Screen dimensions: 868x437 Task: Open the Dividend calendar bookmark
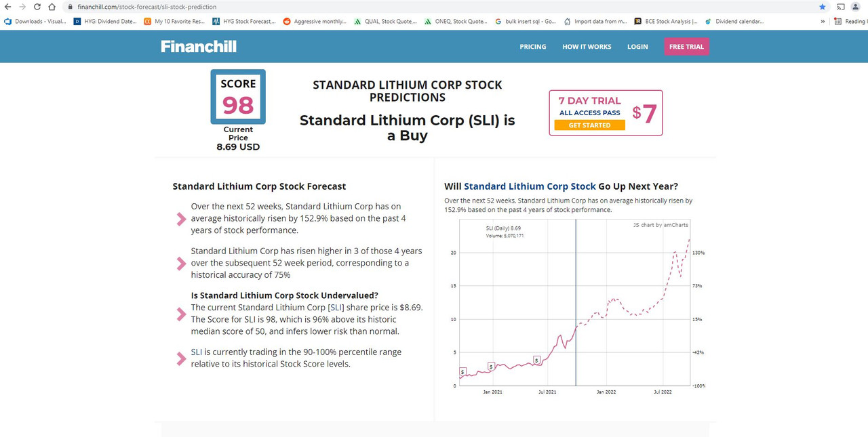coord(735,21)
